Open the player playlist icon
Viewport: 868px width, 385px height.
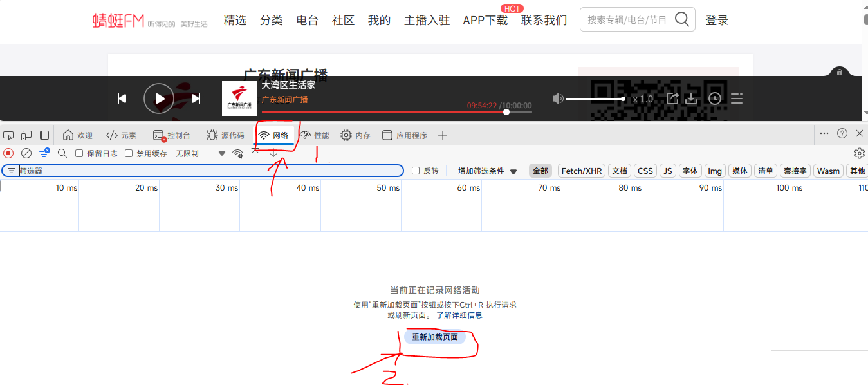[737, 99]
